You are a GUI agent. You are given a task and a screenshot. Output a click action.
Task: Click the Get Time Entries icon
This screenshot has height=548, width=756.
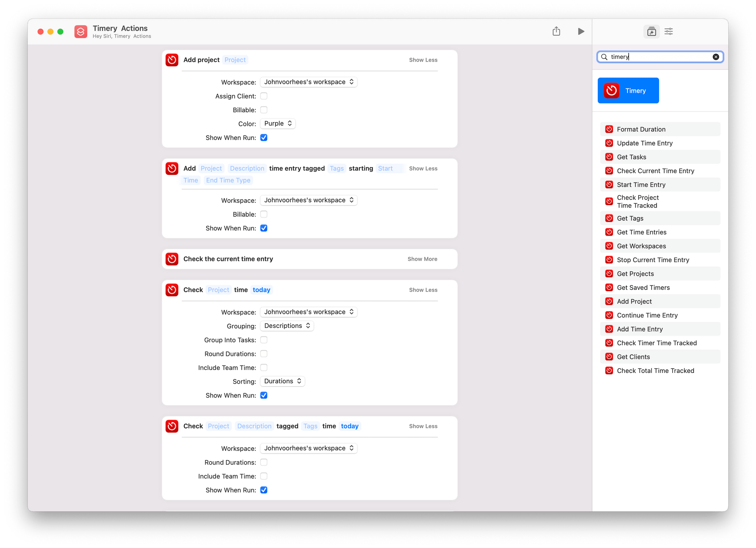pos(609,232)
